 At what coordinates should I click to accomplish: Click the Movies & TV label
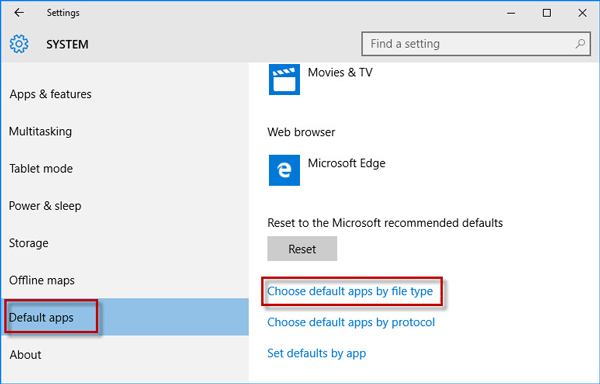point(340,72)
